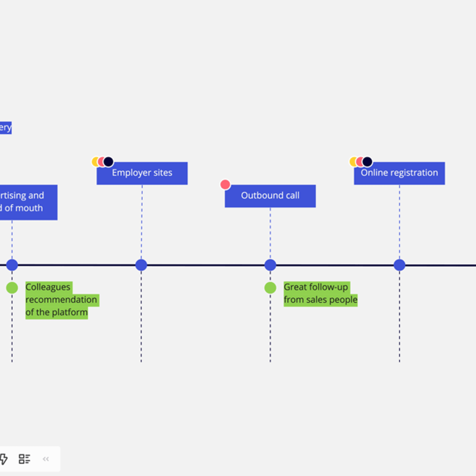This screenshot has width=476, height=476.
Task: Click green dot beside Colleagues recommendation note
Action: 12,288
